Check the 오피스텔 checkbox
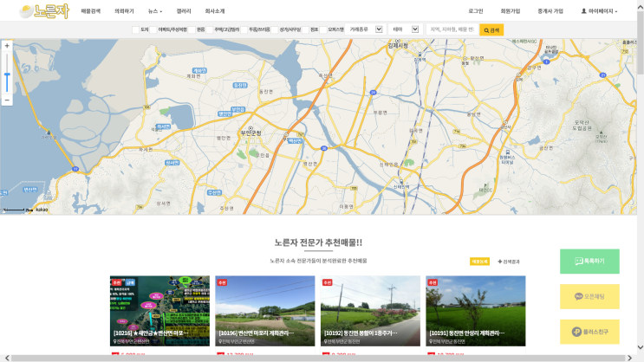Image resolution: width=644 pixels, height=362 pixels. click(x=323, y=29)
